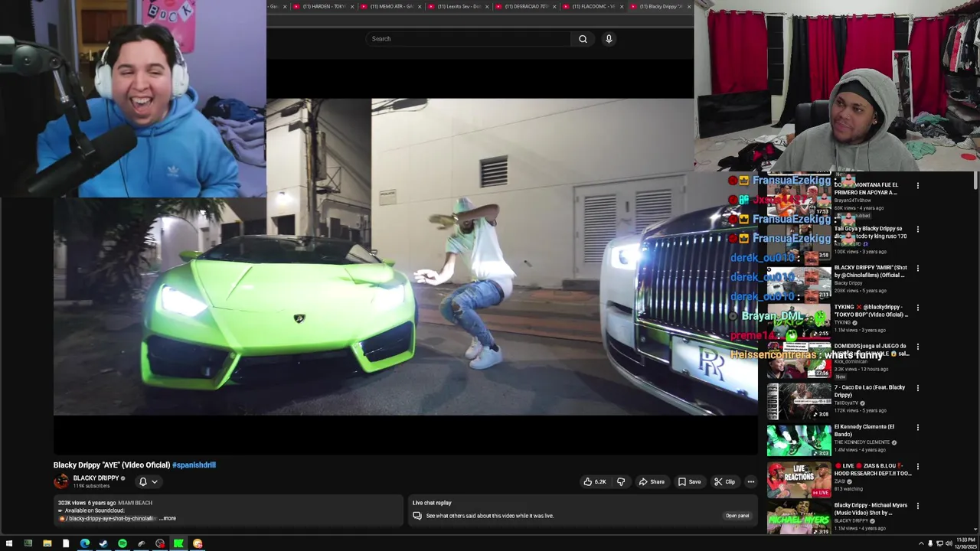Open BLACKY DRIPPY channel avatar

[61, 481]
